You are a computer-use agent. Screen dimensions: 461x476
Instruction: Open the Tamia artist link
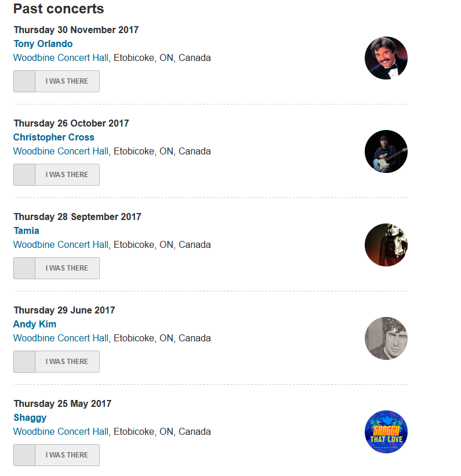point(26,231)
